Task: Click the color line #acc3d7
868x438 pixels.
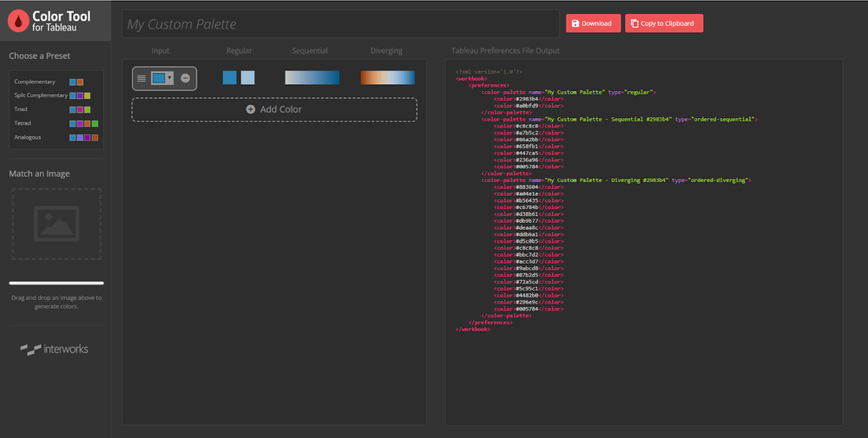Action: point(529,262)
